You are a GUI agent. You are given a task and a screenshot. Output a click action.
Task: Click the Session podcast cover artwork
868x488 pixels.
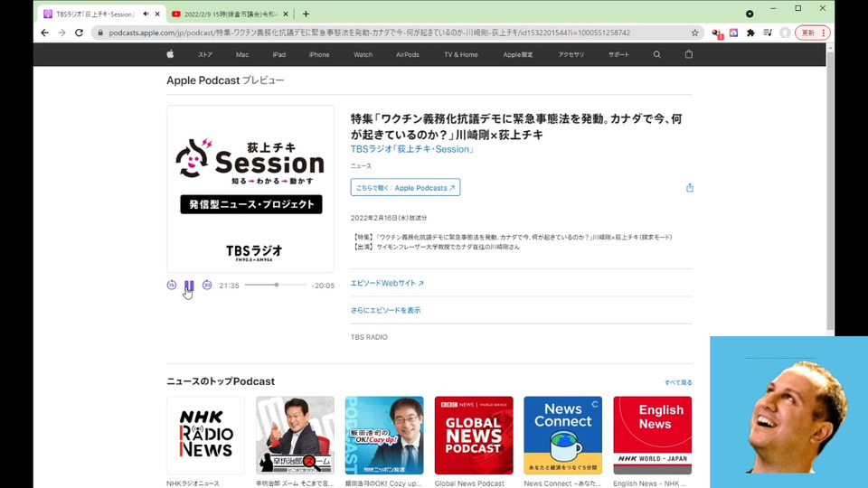(250, 189)
